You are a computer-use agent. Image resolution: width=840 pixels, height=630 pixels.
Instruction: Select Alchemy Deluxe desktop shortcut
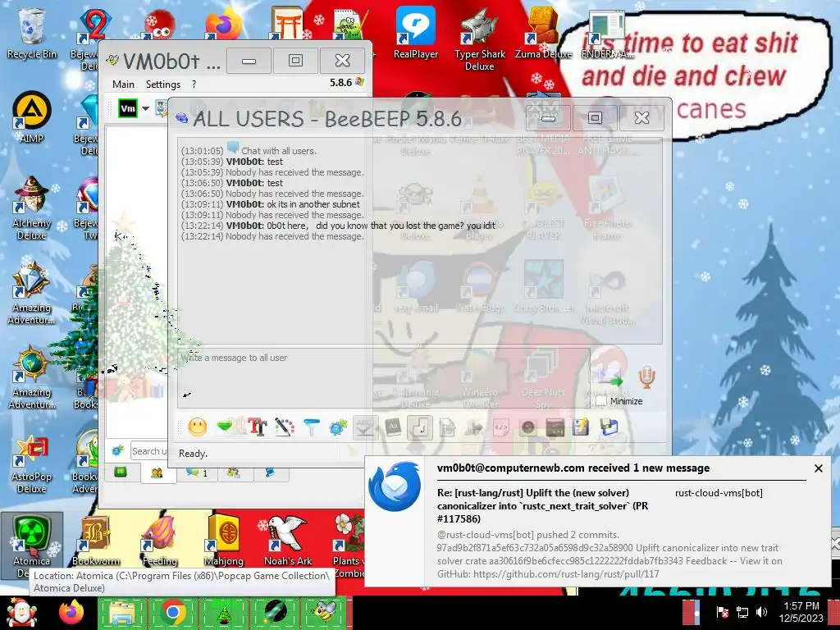click(32, 209)
